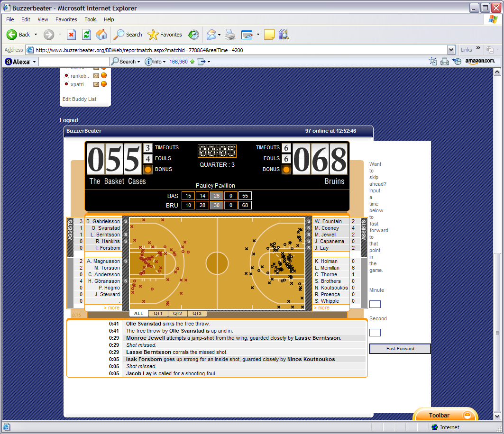504x434 pixels.
Task: Click the Back arrow button
Action: tap(18, 35)
